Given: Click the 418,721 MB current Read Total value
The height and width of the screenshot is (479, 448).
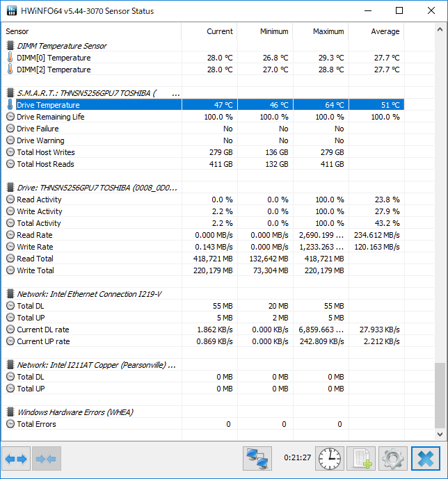Looking at the screenshot, I should coord(213,259).
